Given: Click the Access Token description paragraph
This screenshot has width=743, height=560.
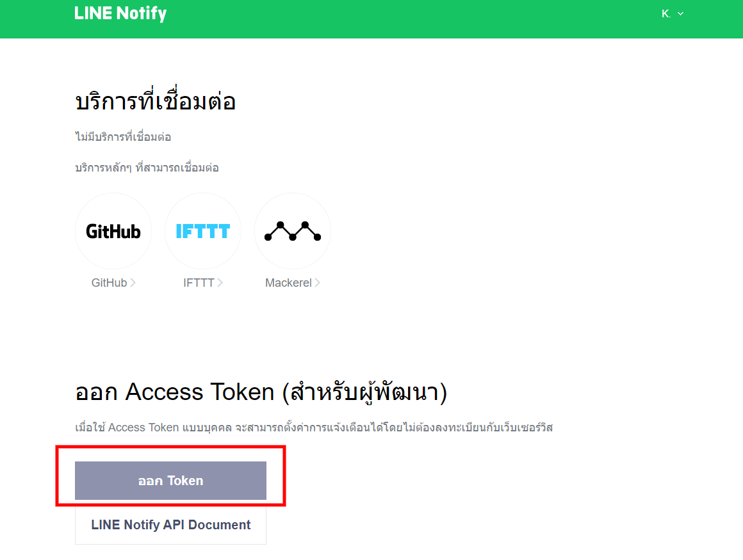Looking at the screenshot, I should (x=314, y=428).
